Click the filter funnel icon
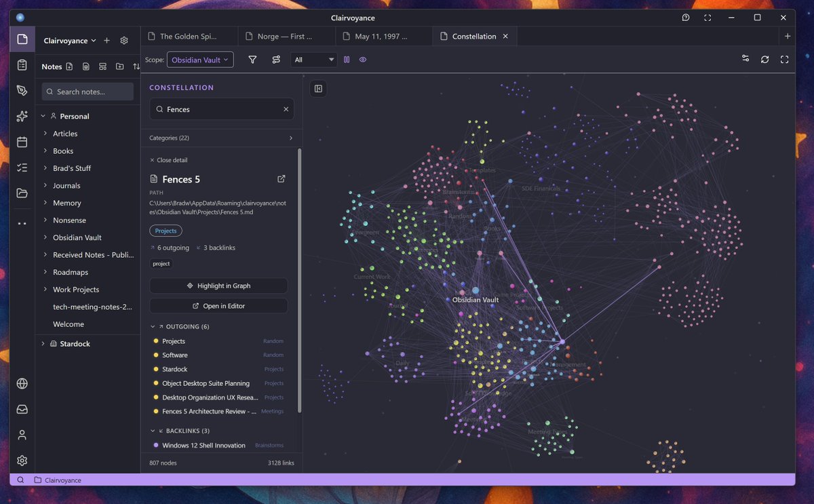 click(x=252, y=60)
